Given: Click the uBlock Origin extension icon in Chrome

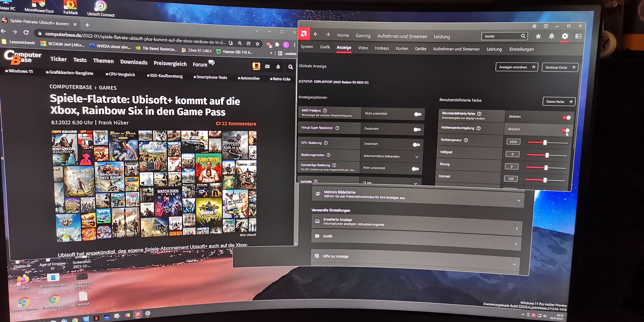Looking at the screenshot, I should point(269,45).
